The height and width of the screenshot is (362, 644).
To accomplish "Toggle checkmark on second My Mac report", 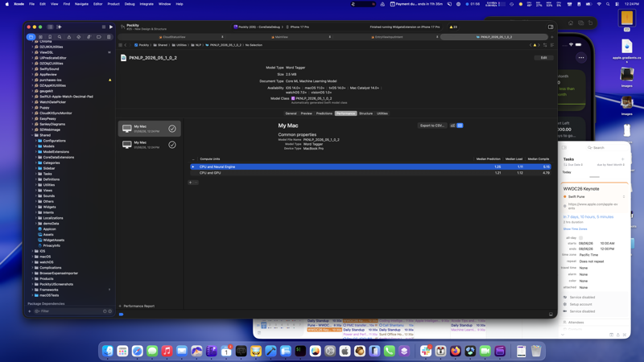I will (172, 145).
